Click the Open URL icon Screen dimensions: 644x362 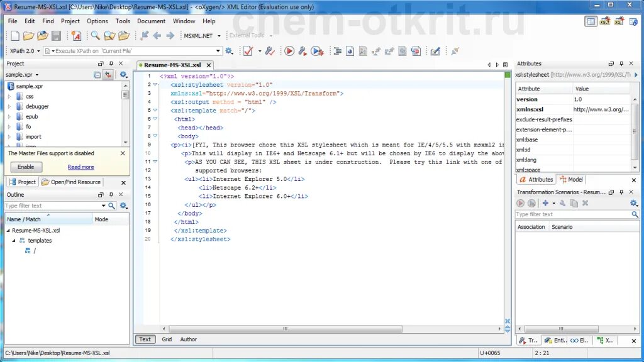point(42,36)
